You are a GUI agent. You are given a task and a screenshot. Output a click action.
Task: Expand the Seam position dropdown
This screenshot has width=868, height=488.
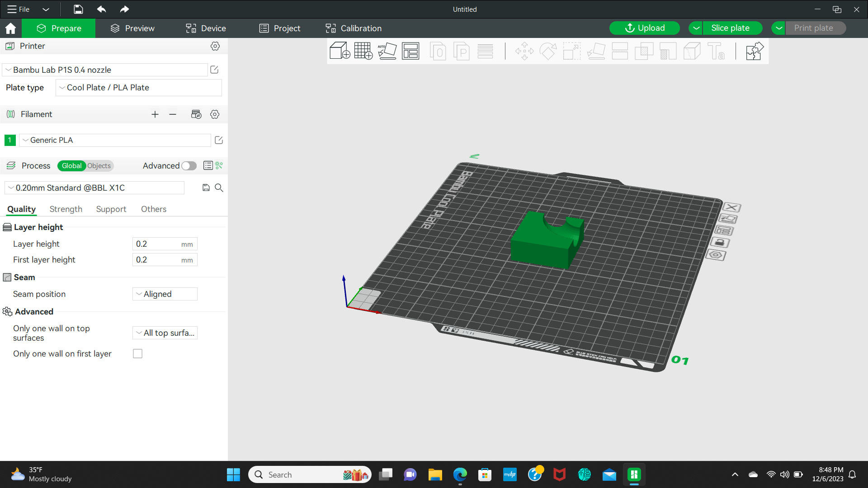click(x=165, y=294)
